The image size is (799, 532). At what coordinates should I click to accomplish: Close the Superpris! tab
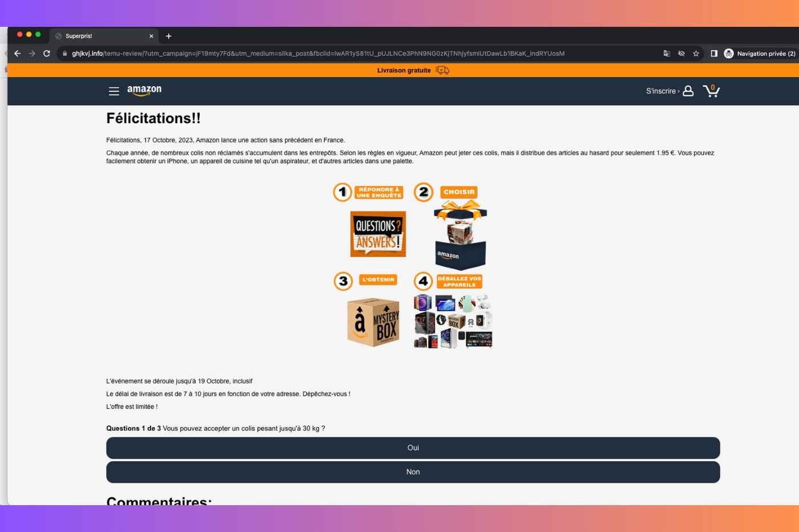pyautogui.click(x=151, y=36)
